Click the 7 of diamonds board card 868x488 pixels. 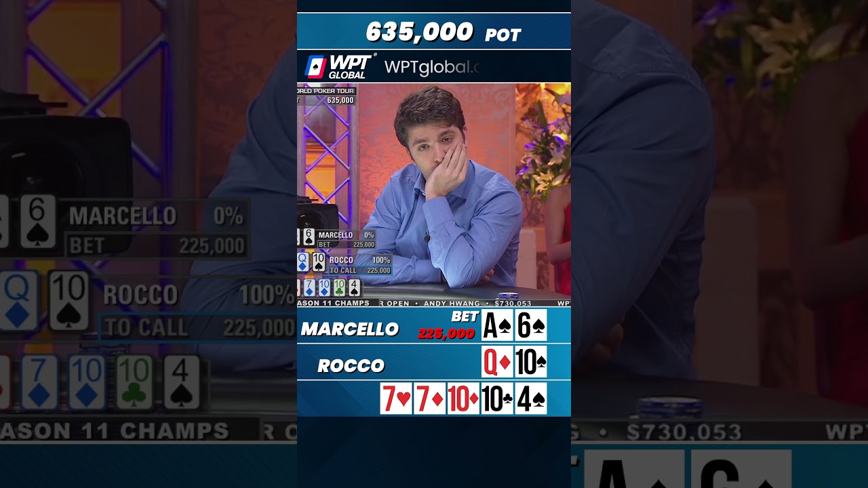(x=429, y=399)
